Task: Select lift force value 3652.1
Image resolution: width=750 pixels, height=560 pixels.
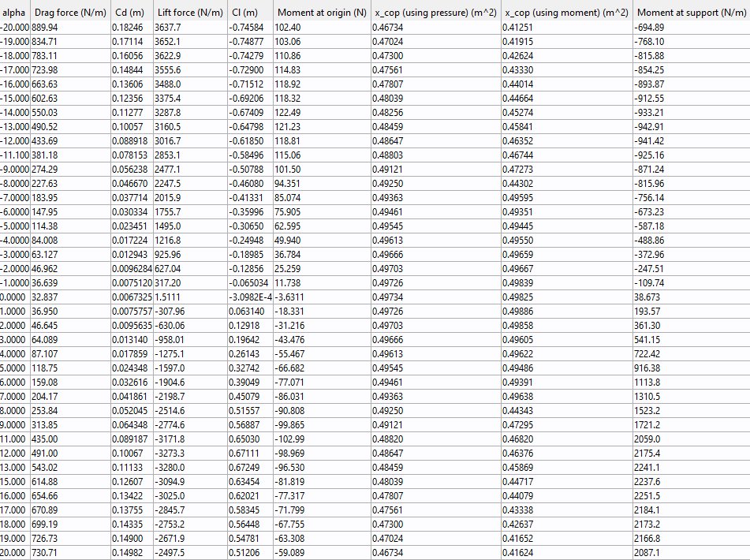Action: click(190, 42)
